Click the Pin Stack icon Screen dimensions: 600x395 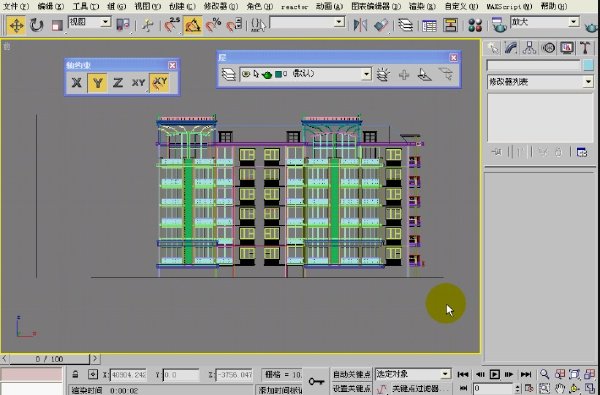[x=496, y=152]
